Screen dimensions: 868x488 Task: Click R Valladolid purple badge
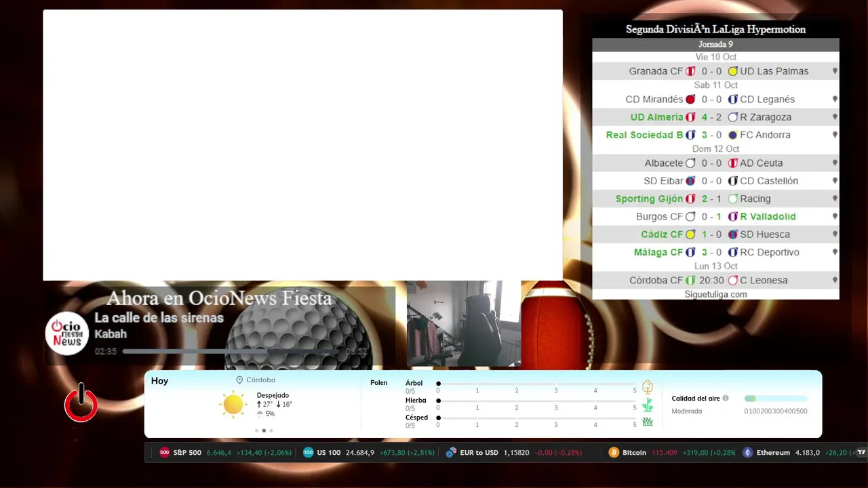tap(732, 217)
